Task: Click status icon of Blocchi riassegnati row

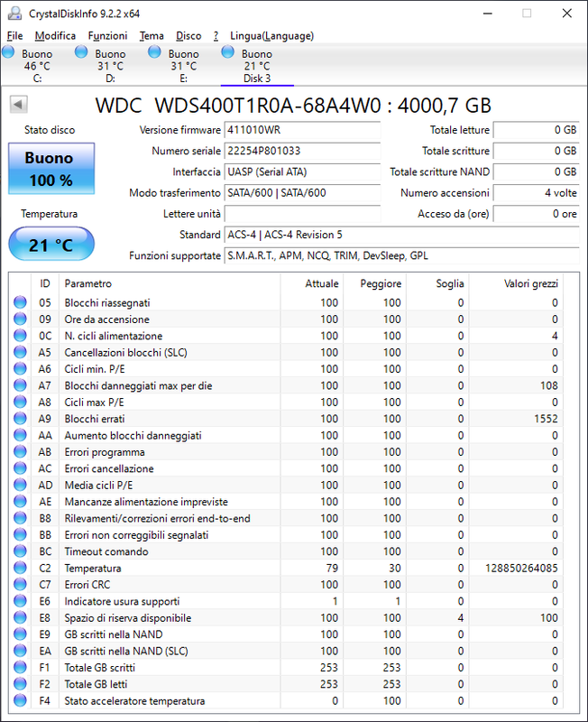Action: tap(20, 302)
